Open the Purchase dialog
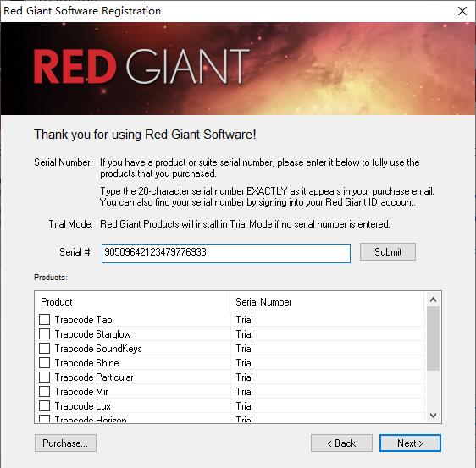 click(x=65, y=443)
